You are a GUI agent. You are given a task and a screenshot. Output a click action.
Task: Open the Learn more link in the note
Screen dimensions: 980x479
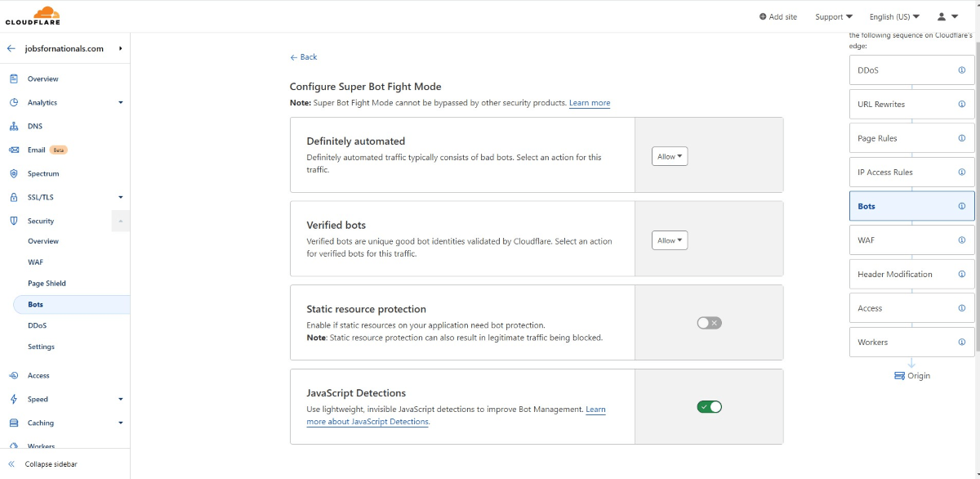pos(590,103)
